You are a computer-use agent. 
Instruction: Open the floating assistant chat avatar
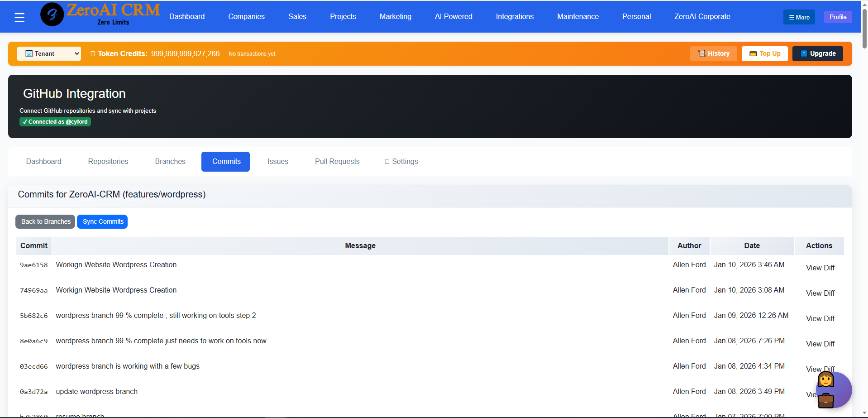[833, 390]
